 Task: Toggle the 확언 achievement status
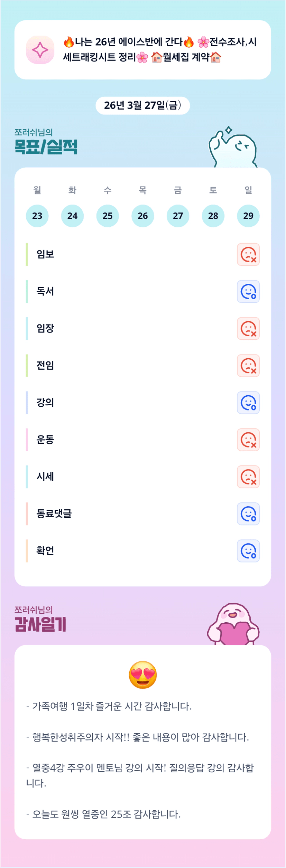click(x=248, y=551)
